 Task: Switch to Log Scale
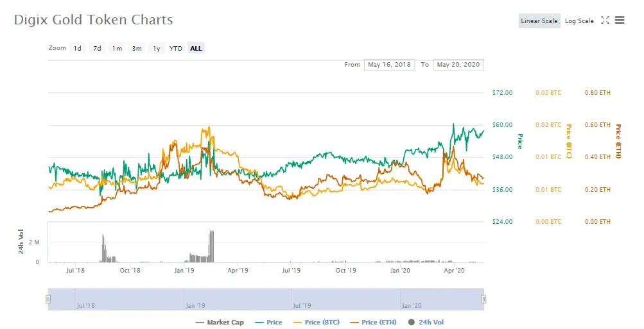click(x=579, y=21)
